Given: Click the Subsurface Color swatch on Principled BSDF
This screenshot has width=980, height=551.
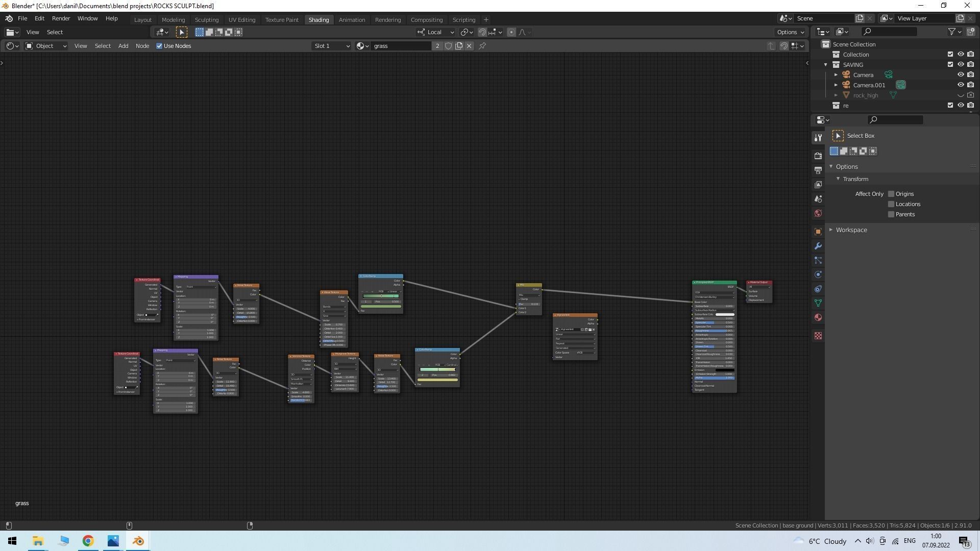Looking at the screenshot, I should coord(725,314).
